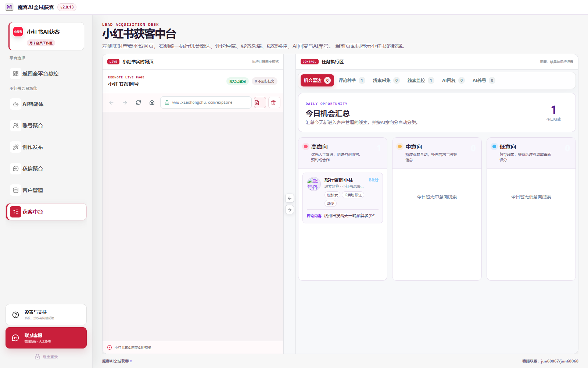Switch to the 线索监控 tab
The image size is (588, 368).
tap(420, 81)
